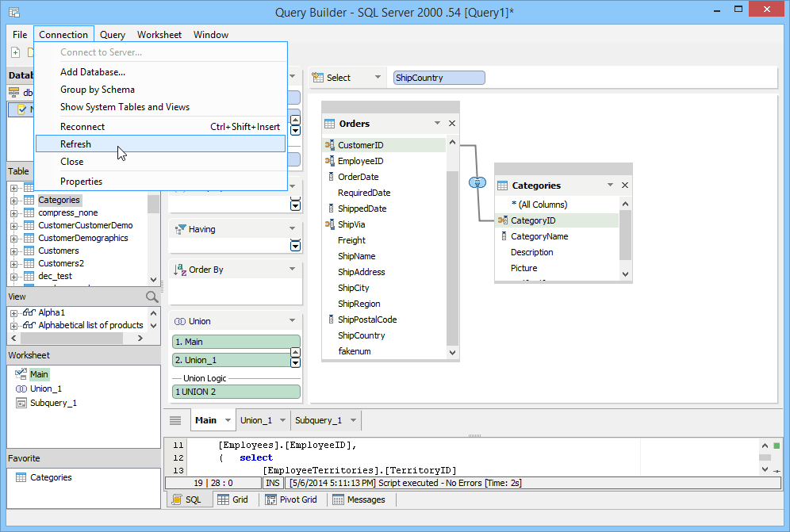This screenshot has height=532, width=790.
Task: Click the Categories table header icon
Action: pyautogui.click(x=502, y=186)
